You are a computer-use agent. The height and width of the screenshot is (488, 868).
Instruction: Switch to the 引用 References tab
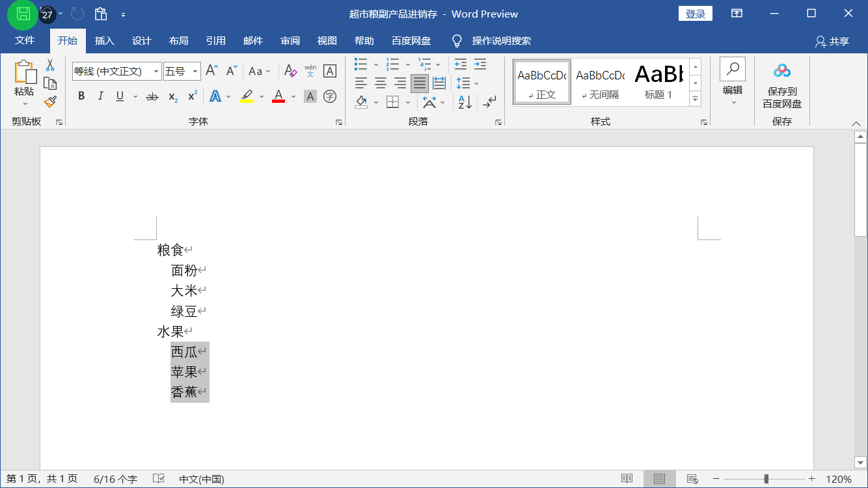click(x=216, y=40)
